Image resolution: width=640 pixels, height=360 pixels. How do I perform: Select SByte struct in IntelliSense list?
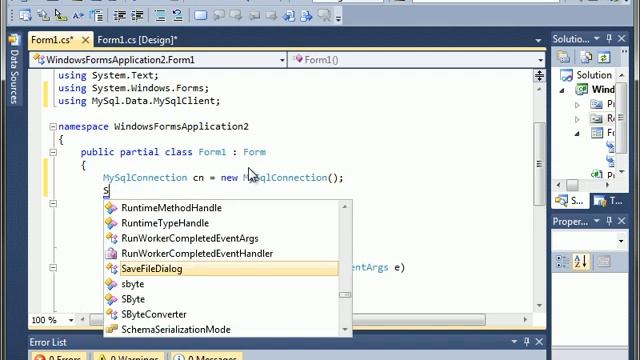point(221,299)
